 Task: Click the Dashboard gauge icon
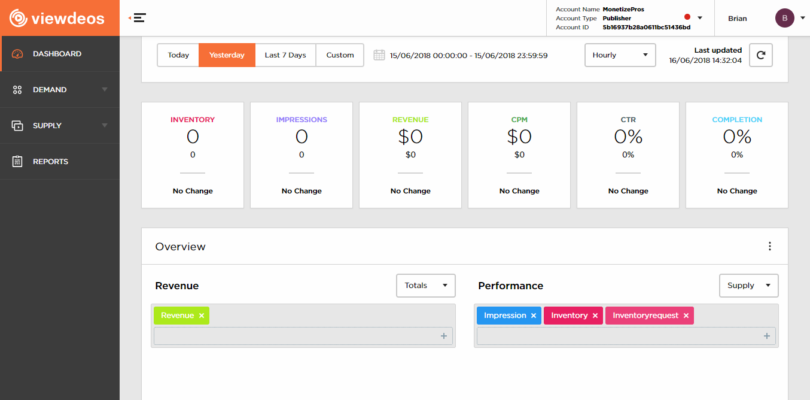17,54
